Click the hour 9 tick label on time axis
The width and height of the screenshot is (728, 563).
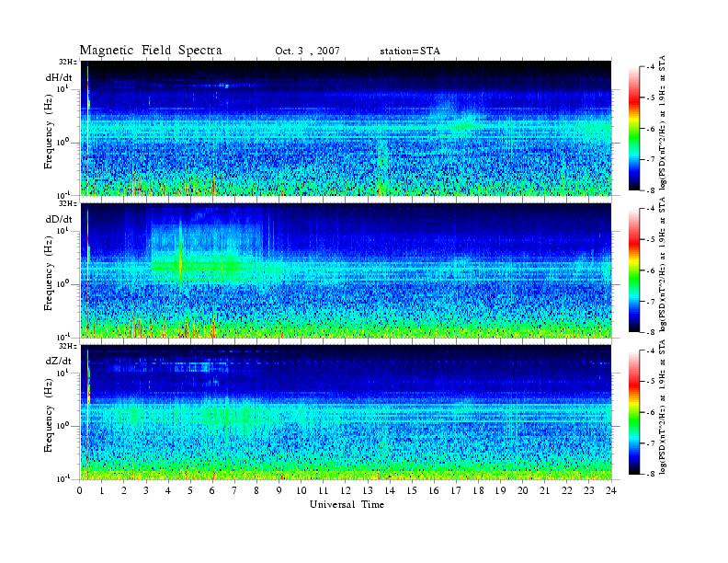point(279,490)
